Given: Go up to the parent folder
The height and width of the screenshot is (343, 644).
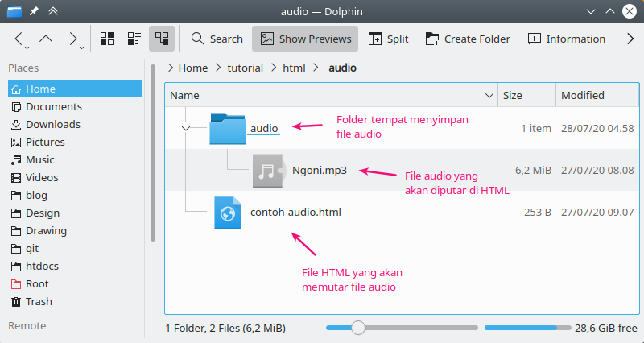Looking at the screenshot, I should click(x=46, y=39).
